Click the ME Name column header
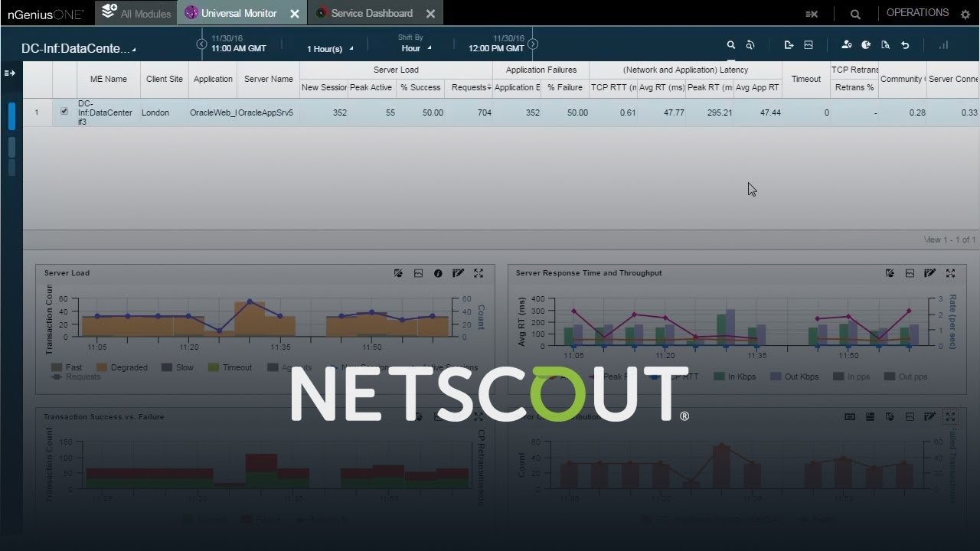980x551 pixels. [x=109, y=79]
